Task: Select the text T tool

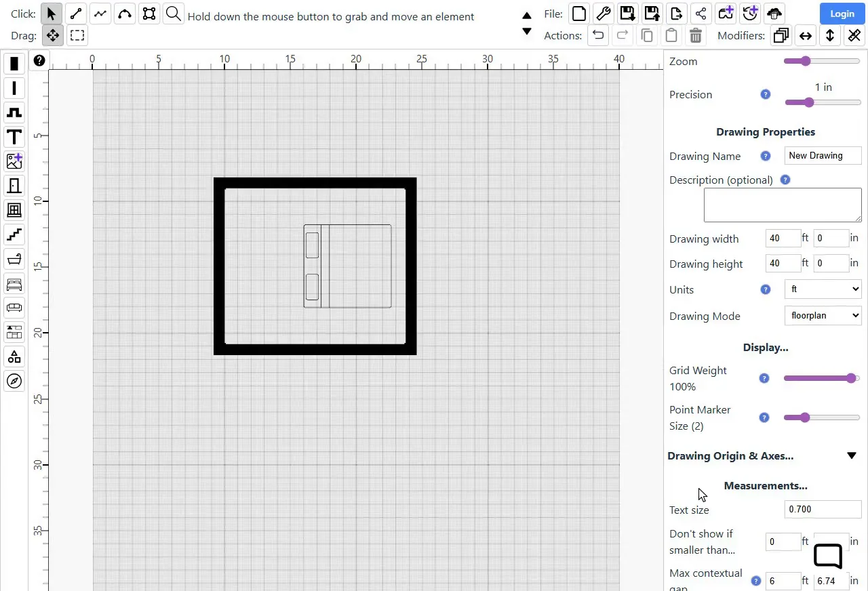Action: point(14,137)
